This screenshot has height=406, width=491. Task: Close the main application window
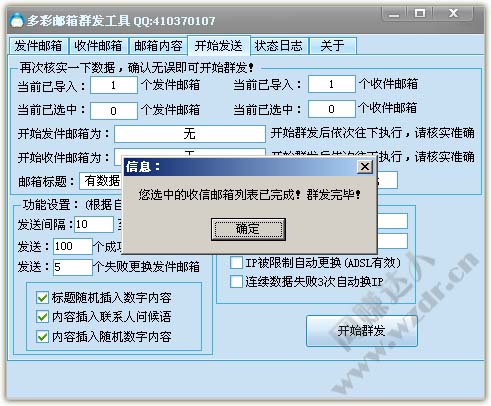point(453,14)
